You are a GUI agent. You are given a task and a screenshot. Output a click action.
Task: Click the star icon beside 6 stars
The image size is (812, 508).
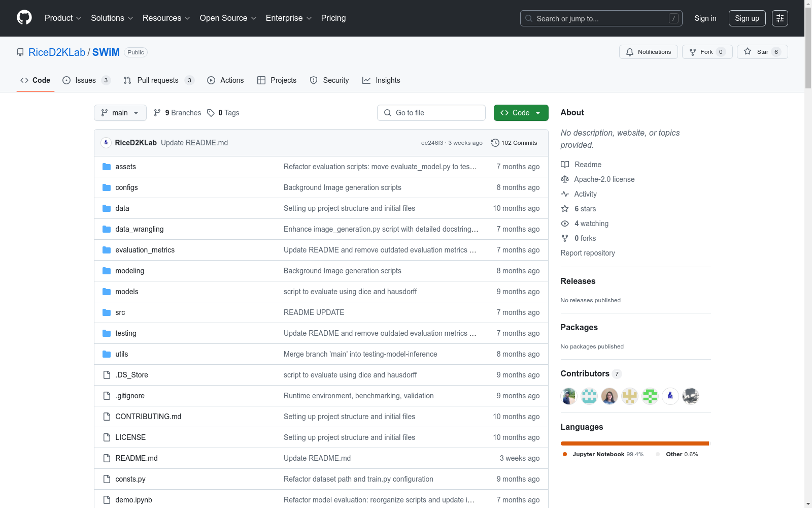pos(565,209)
